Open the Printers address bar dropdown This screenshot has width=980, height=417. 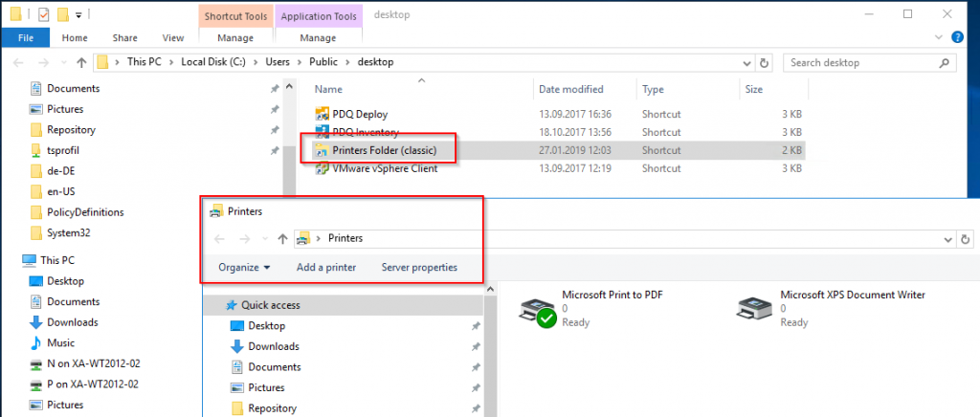pyautogui.click(x=948, y=238)
